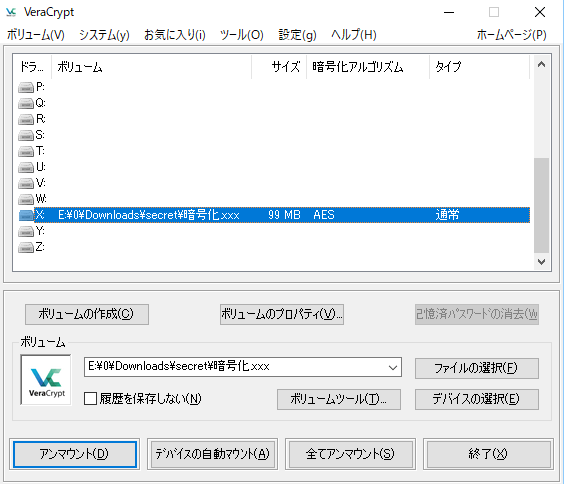Click the drive list scrollbar thumb
Screen dimensions: 564x484
[x=541, y=205]
